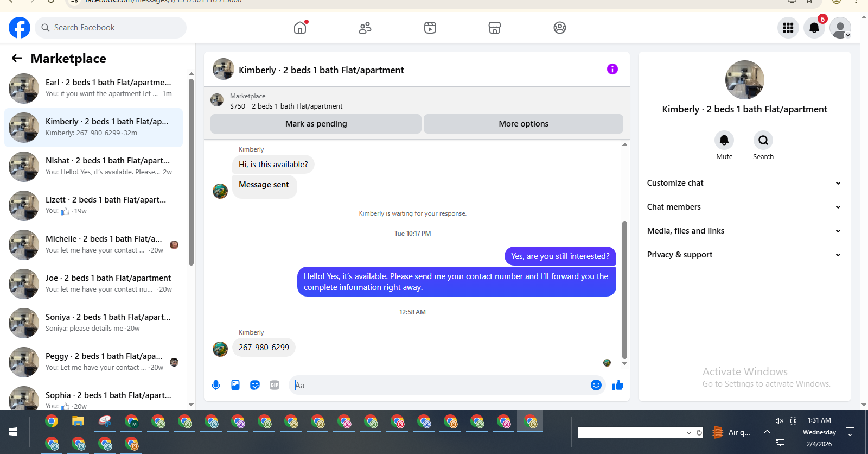Click the More options button
This screenshot has height=454, width=868.
(524, 124)
